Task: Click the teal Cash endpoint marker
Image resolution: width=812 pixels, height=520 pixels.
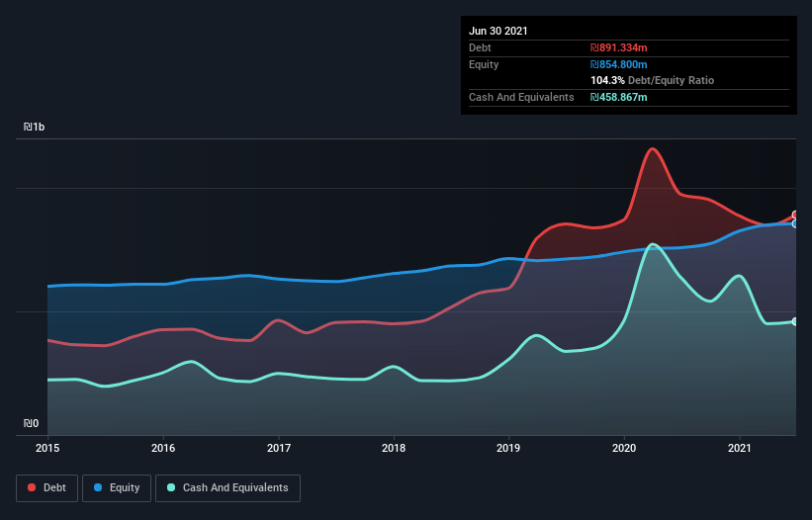Action: pos(795,322)
